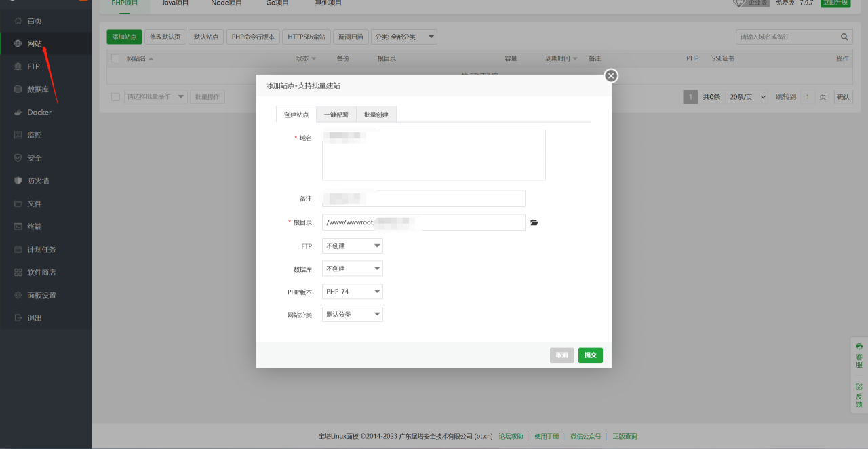This screenshot has height=449, width=868.
Task: Switch to the 批量创建 tab
Action: 376,115
